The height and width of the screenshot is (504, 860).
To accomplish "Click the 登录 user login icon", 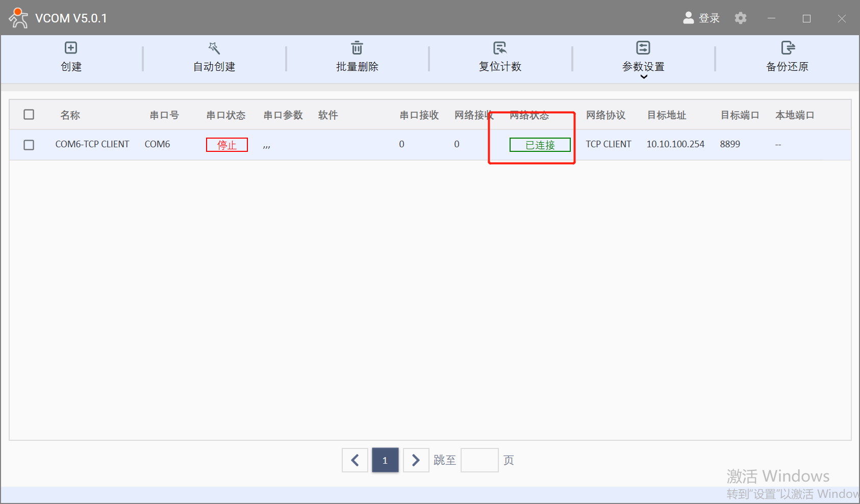I will [x=689, y=18].
